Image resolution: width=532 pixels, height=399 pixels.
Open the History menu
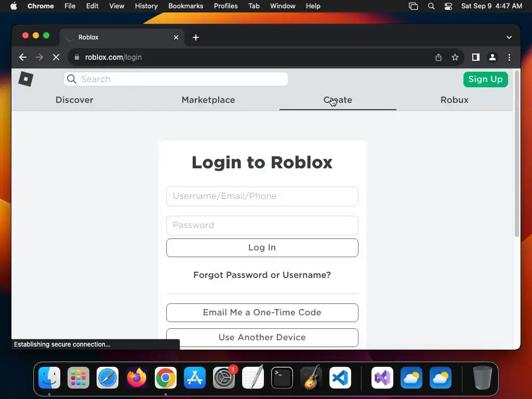[146, 6]
